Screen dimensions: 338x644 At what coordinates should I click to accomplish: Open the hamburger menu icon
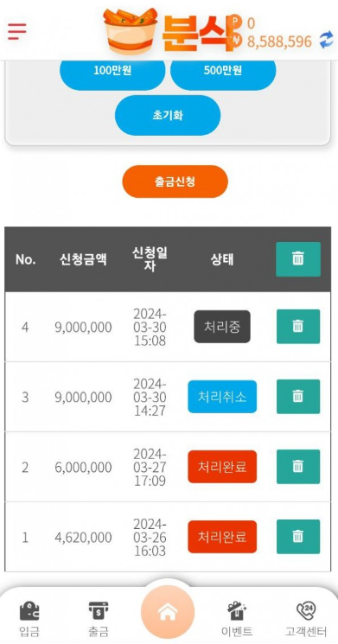pos(16,31)
